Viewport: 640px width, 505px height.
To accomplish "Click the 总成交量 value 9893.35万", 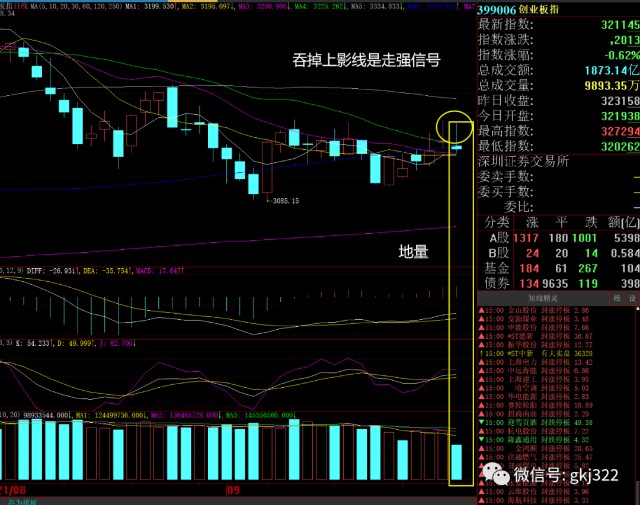I will pos(612,85).
